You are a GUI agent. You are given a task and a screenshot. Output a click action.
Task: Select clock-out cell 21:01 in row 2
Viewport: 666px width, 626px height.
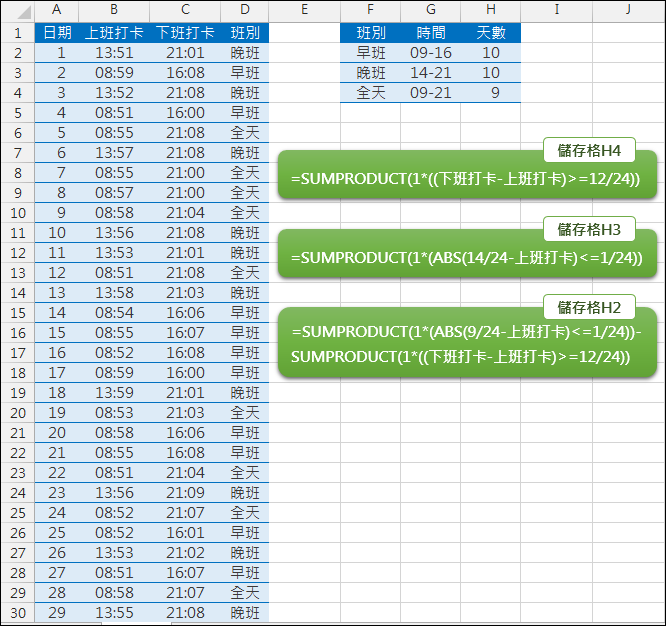coord(185,53)
